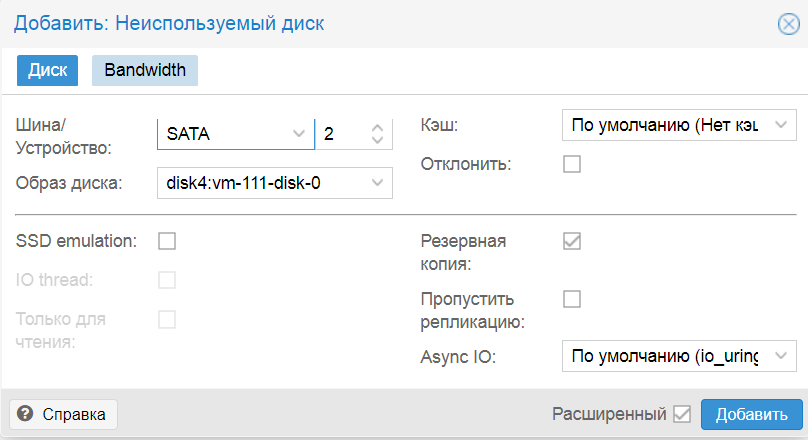808x440 pixels.
Task: Toggle the Расширенный checkbox
Action: point(682,414)
